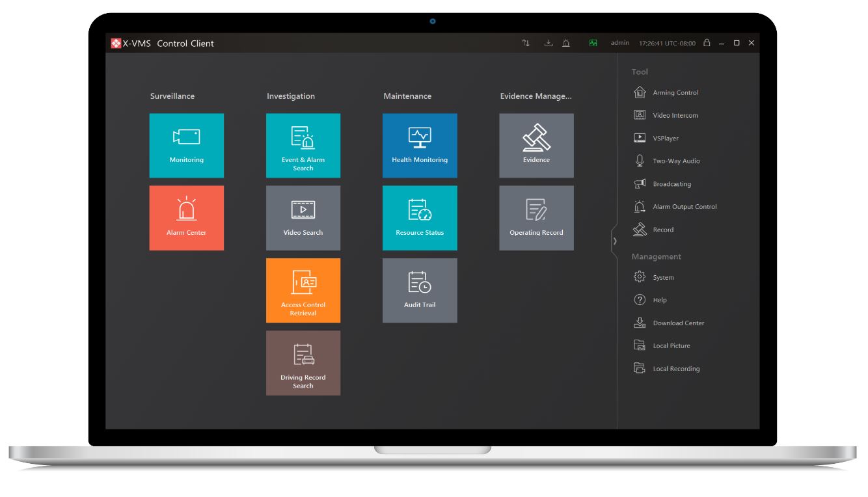The image size is (868, 497).
Task: Open Download Center under Management
Action: tap(678, 323)
